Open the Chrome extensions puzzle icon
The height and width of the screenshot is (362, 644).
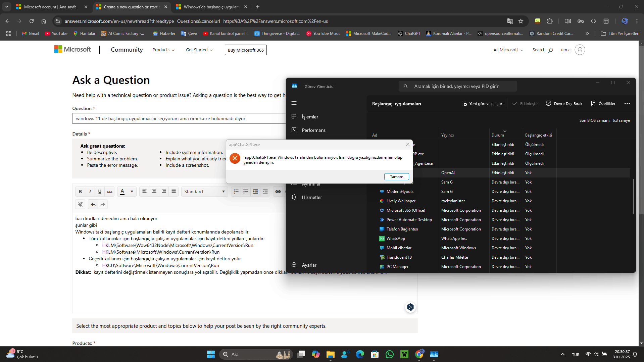pos(550,21)
